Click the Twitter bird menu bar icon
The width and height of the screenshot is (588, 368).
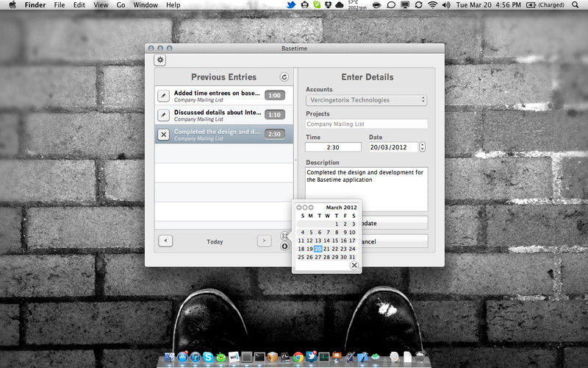point(291,5)
